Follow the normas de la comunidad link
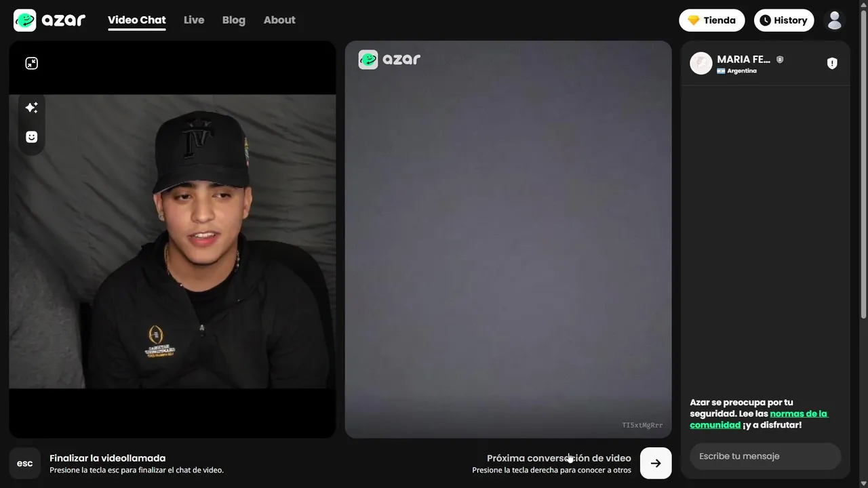 coord(759,419)
